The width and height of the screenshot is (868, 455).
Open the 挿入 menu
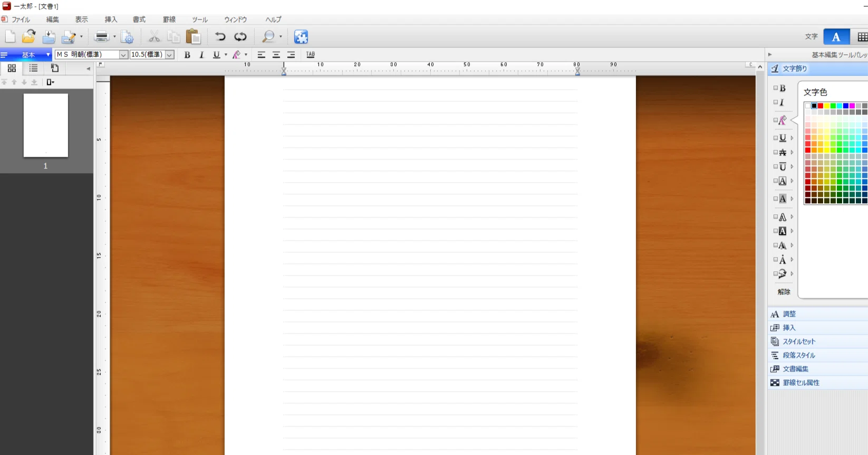coord(111,20)
